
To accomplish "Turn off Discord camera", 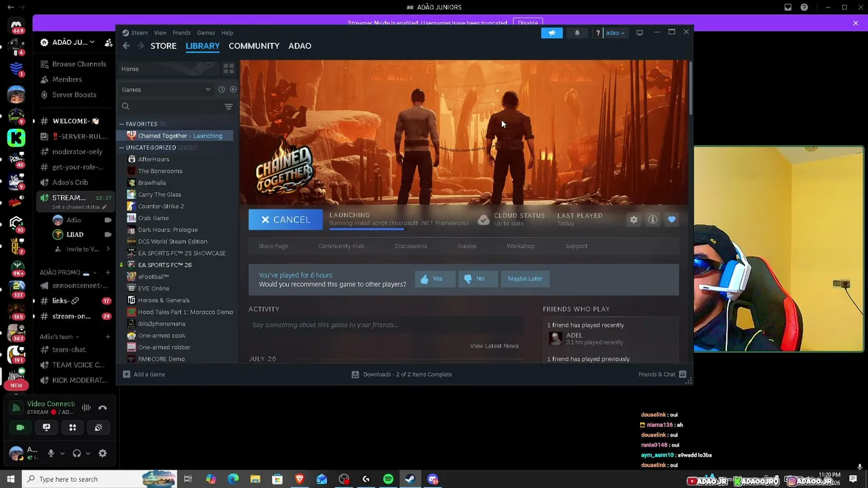I will (x=20, y=428).
